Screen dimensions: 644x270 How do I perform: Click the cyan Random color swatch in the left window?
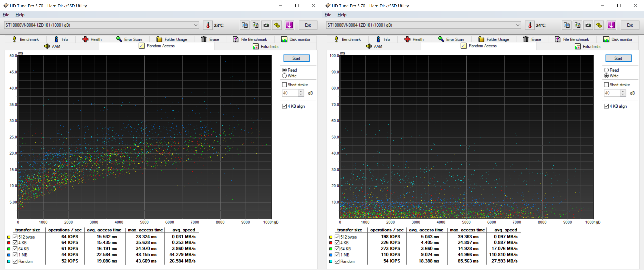click(x=9, y=261)
